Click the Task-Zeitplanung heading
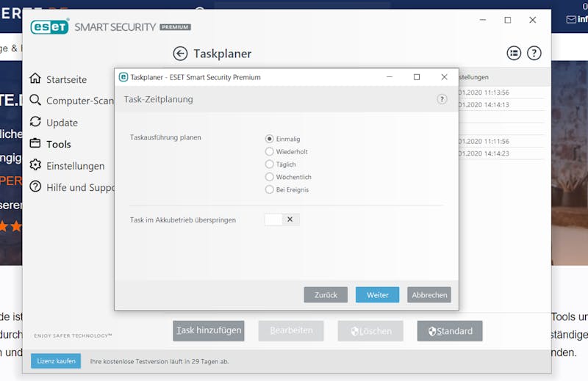This screenshot has width=588, height=381. pos(159,99)
